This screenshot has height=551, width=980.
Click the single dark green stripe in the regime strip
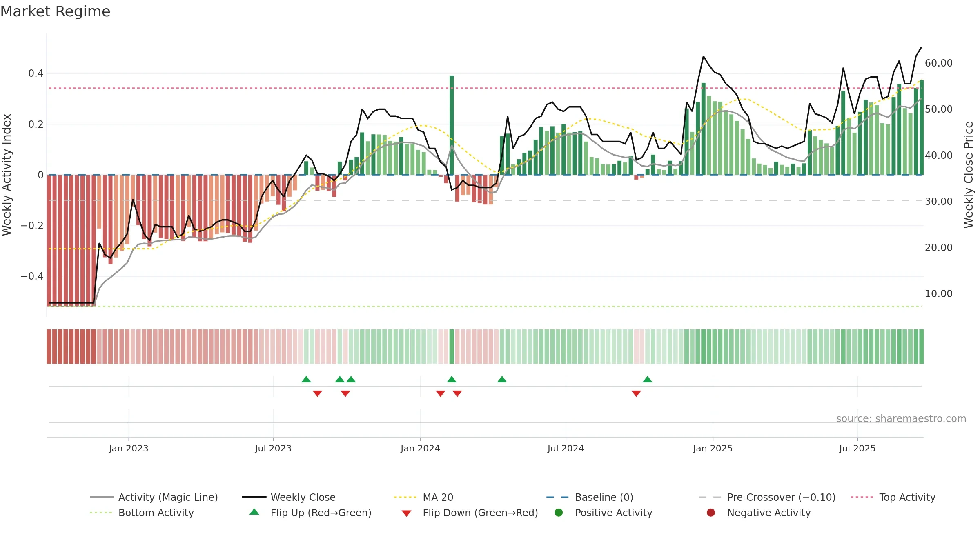[x=452, y=347]
